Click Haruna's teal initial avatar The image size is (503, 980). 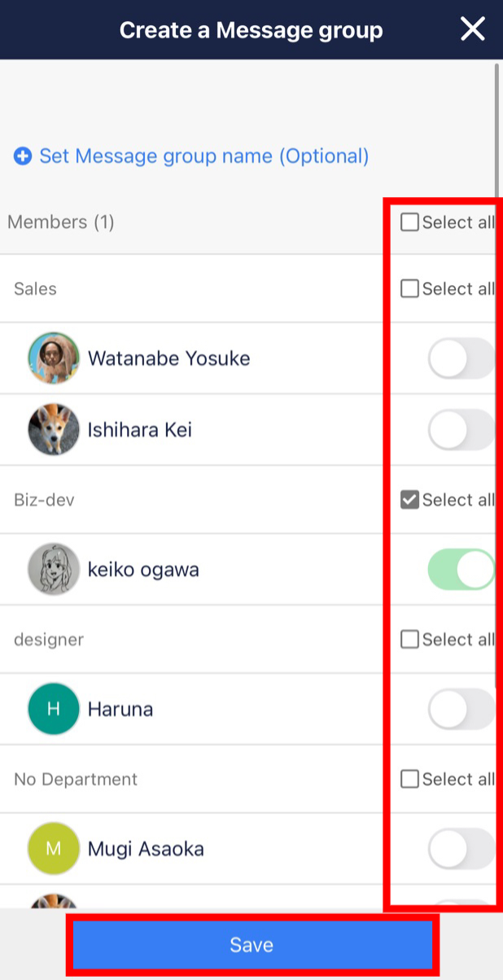53,709
